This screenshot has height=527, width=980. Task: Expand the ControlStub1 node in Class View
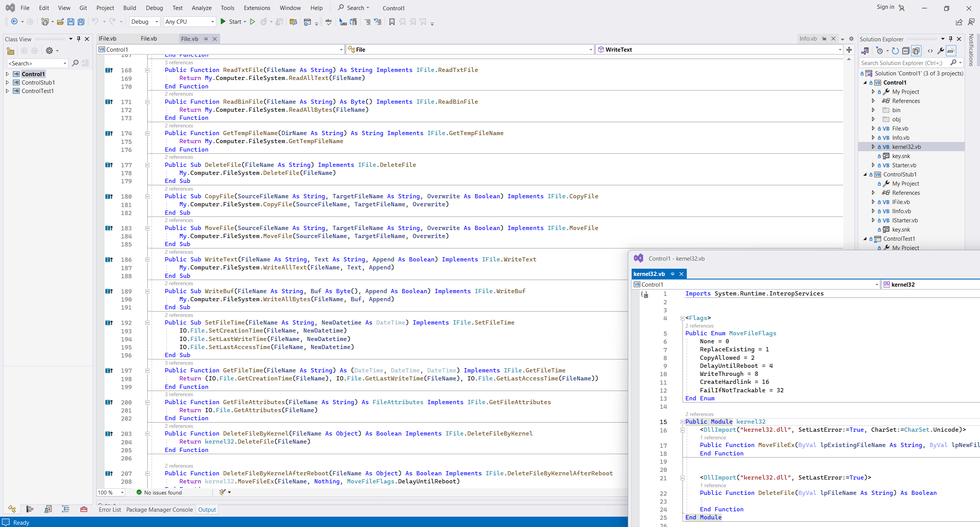7,82
